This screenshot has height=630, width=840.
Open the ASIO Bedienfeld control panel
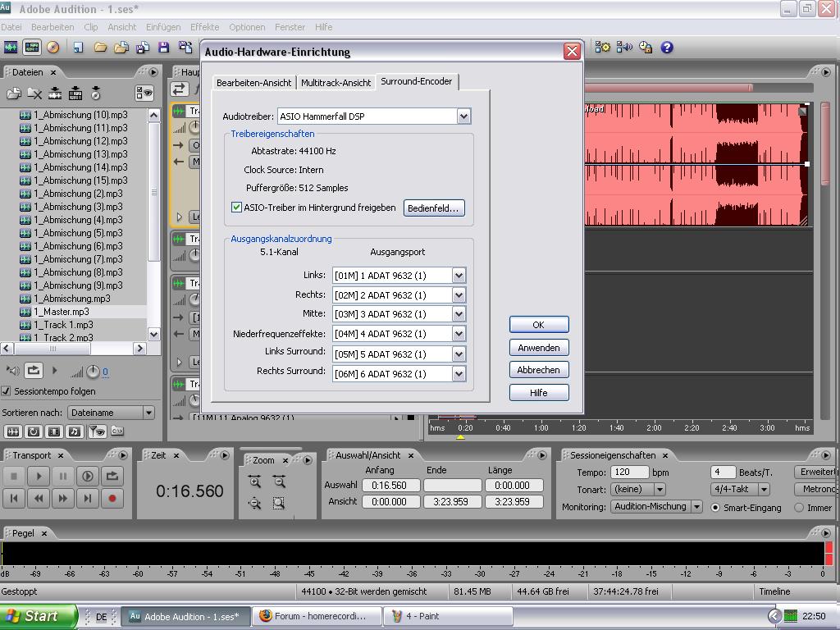point(433,208)
